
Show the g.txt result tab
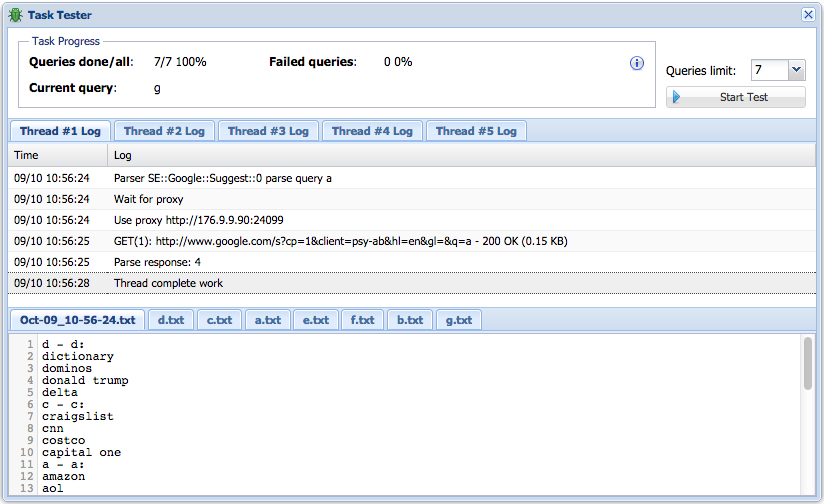tap(459, 320)
